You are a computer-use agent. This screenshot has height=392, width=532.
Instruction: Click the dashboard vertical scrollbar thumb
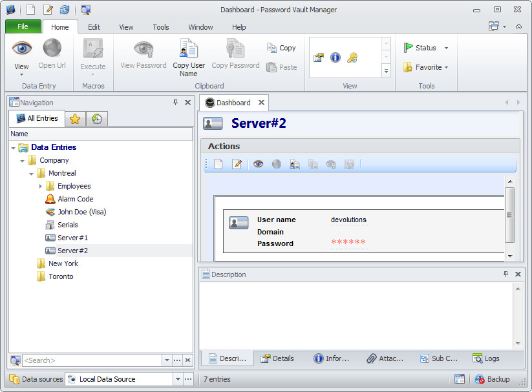pos(509,215)
